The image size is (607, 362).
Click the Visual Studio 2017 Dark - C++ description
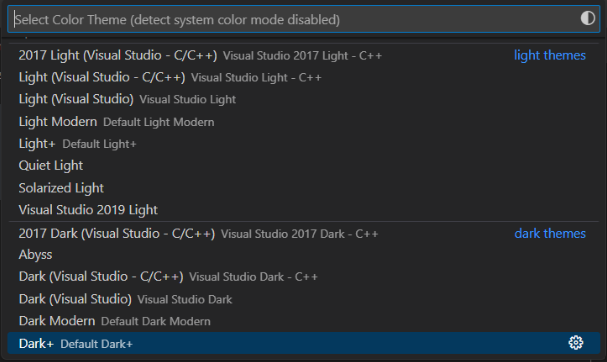pyautogui.click(x=299, y=234)
